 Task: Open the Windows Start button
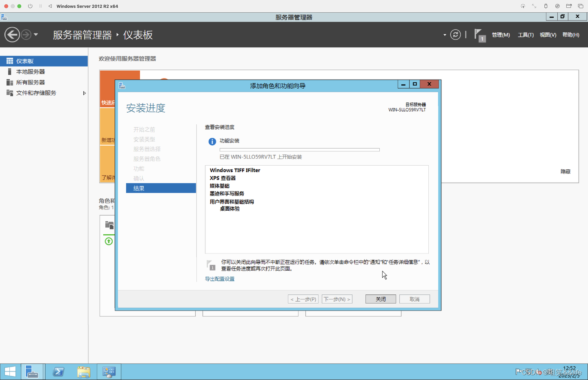10,372
